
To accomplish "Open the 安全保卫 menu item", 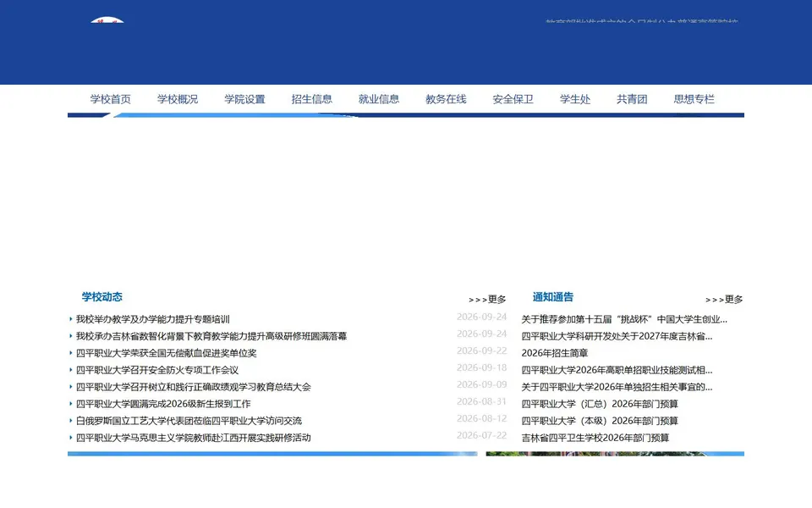I will coord(513,99).
